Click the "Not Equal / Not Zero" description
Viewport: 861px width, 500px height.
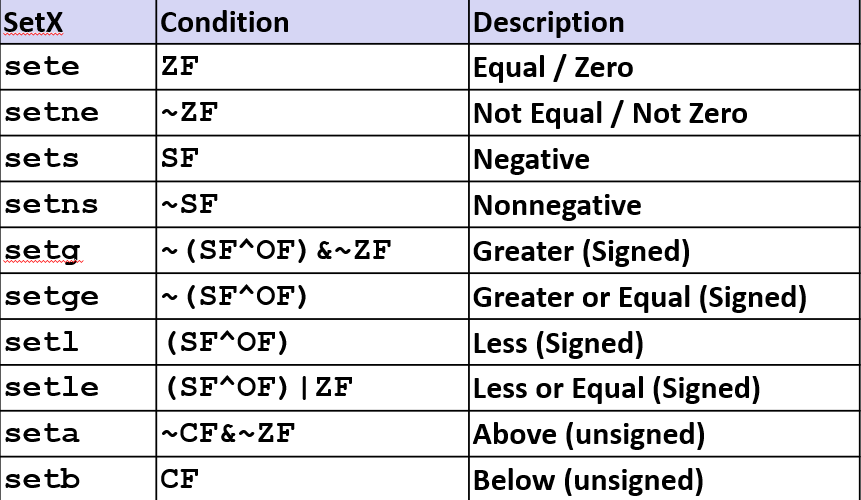610,113
